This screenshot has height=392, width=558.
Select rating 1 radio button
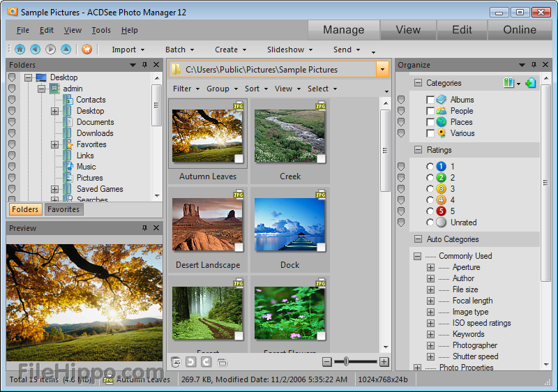430,167
